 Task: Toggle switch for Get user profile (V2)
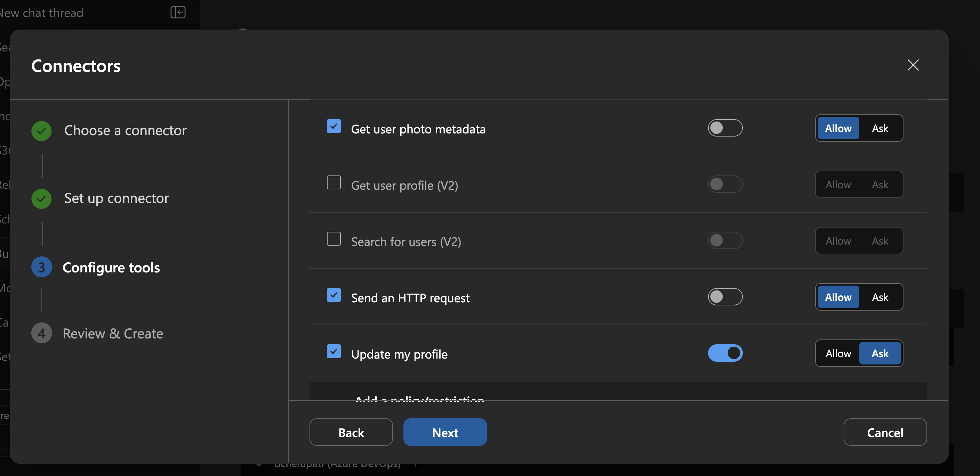[725, 184]
